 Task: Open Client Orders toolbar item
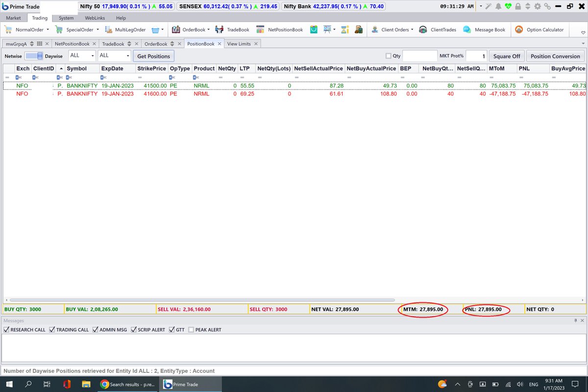tap(391, 30)
